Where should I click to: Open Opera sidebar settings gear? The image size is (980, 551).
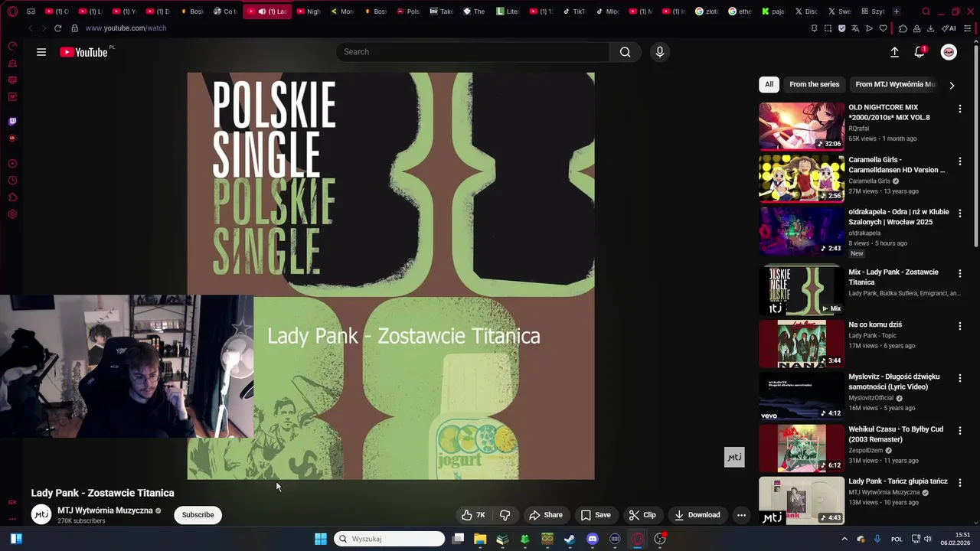[12, 214]
